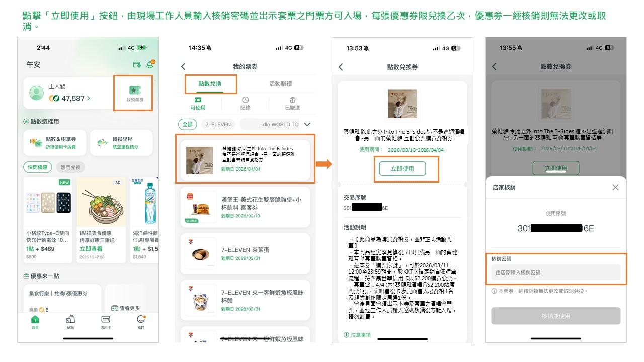Viewport: 644px width, 362px height.
Task: Expand points balance 47,587 chevron
Action: click(x=89, y=98)
